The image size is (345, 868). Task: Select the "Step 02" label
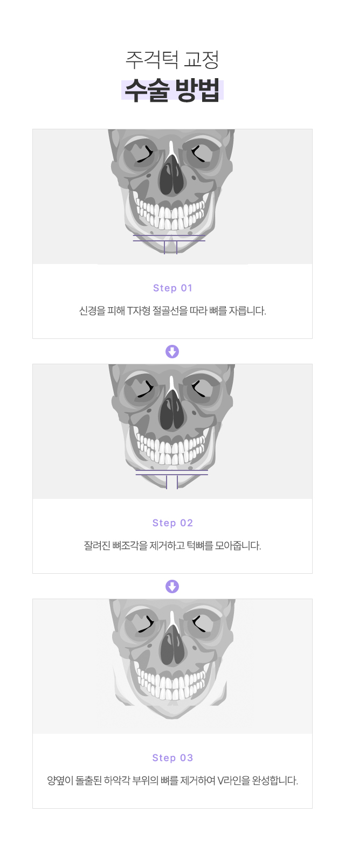click(x=172, y=523)
